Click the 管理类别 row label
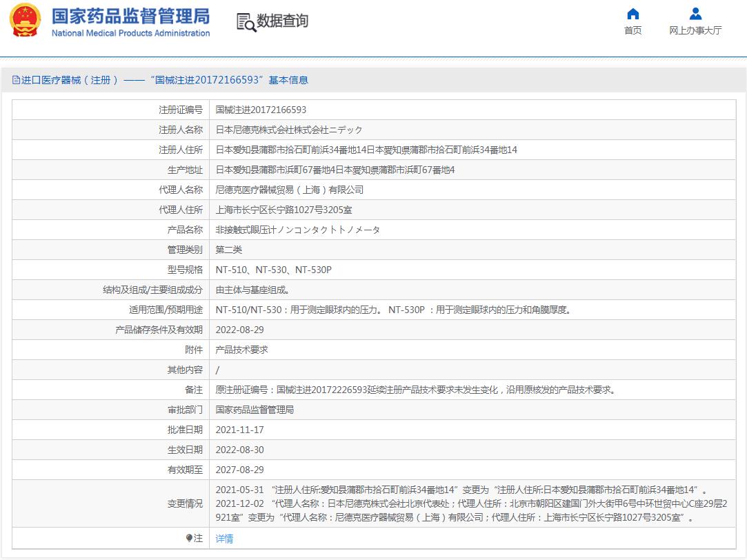 [185, 250]
